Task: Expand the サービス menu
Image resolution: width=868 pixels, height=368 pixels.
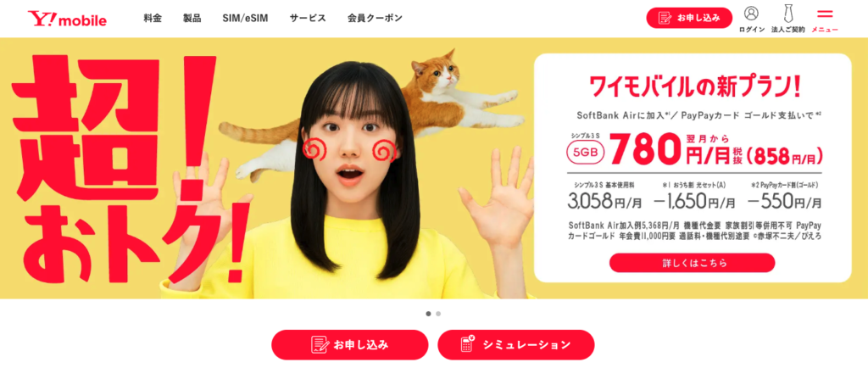Action: (x=308, y=19)
